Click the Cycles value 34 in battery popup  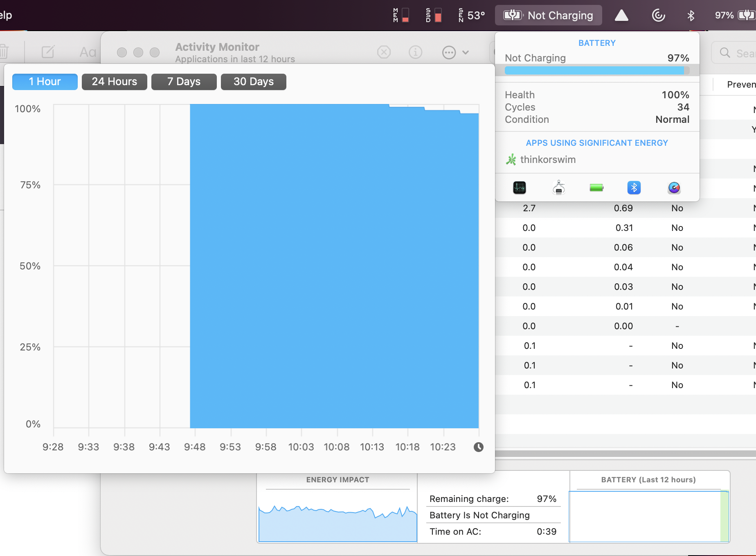point(683,107)
